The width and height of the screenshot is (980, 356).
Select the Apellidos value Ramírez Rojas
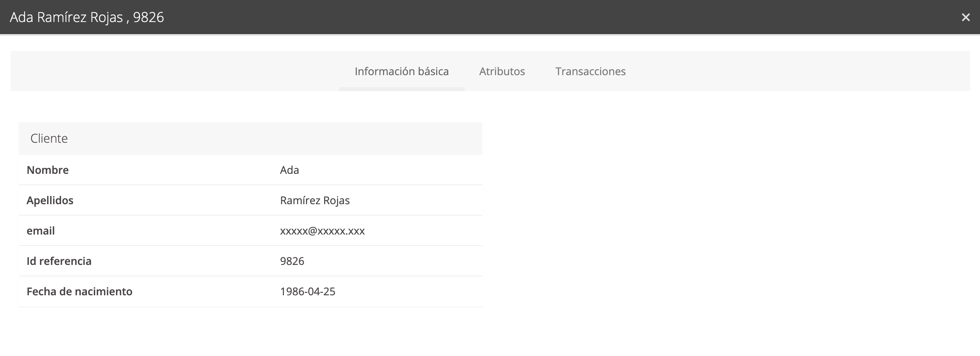pyautogui.click(x=315, y=200)
